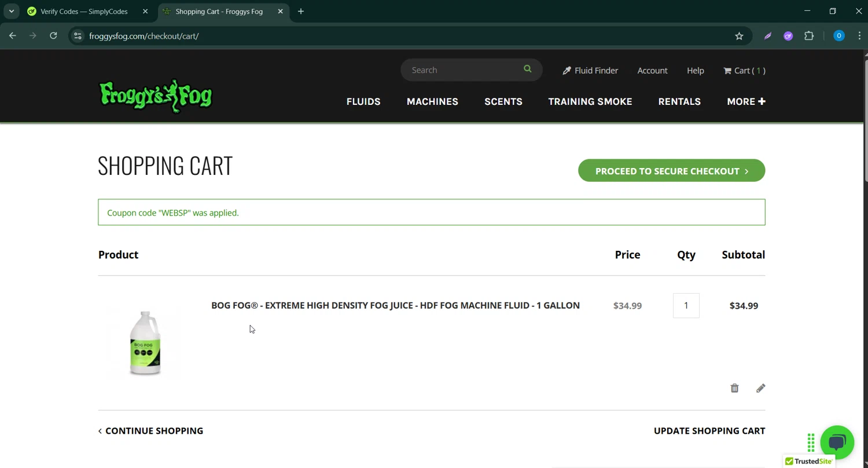868x468 pixels.
Task: Click PROCEED TO SECURE CHECKOUT button
Action: [671, 171]
